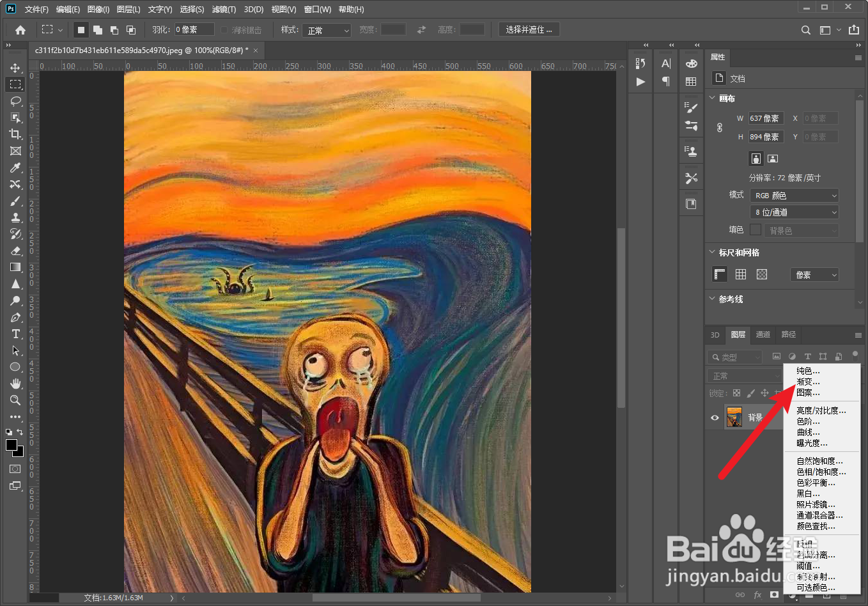Image resolution: width=868 pixels, height=606 pixels.
Task: Switch to the 路径 tab
Action: (x=789, y=334)
